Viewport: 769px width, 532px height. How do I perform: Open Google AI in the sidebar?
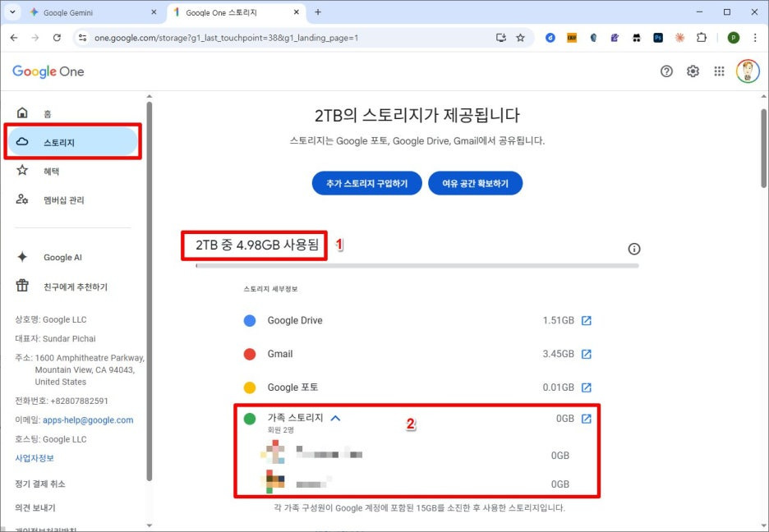coord(72,257)
